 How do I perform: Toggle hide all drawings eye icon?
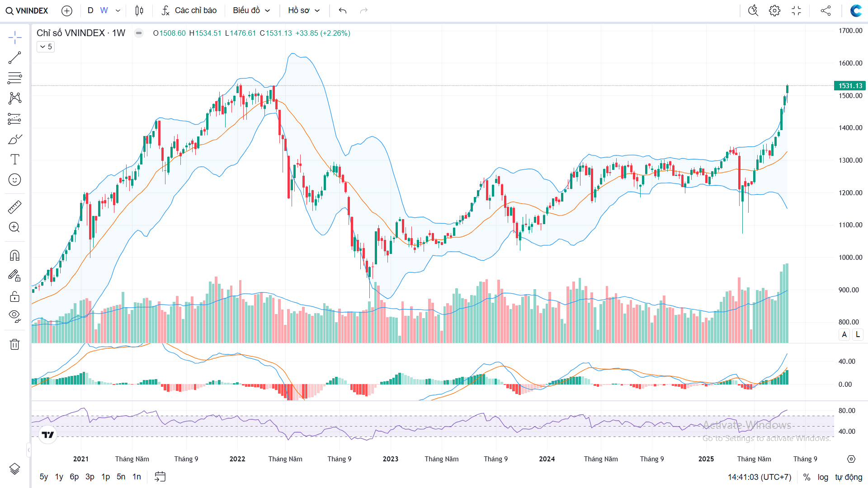14,316
